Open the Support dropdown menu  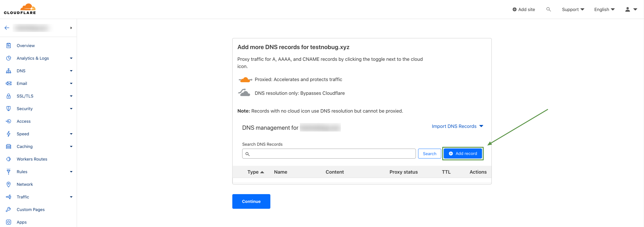point(573,9)
